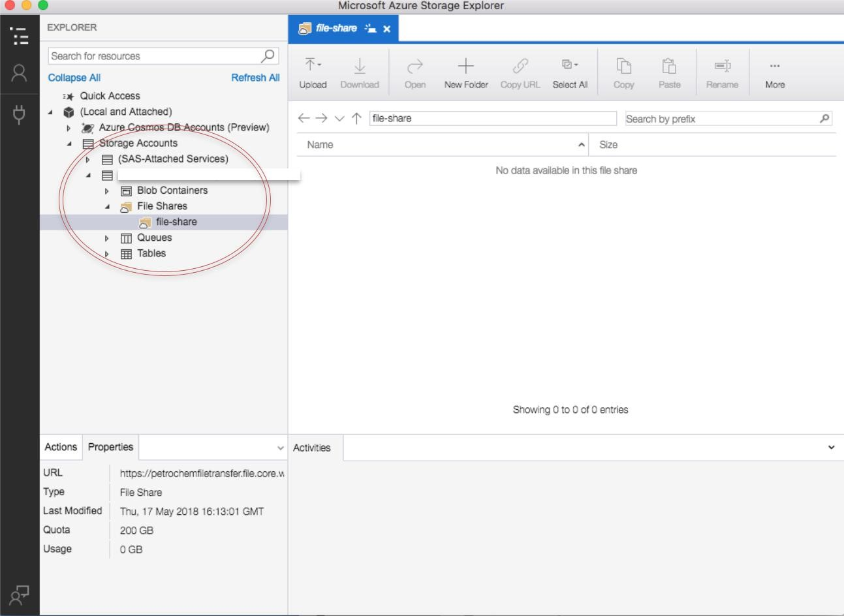The width and height of the screenshot is (844, 616).
Task: Click Usage value 0 GB
Action: (131, 549)
